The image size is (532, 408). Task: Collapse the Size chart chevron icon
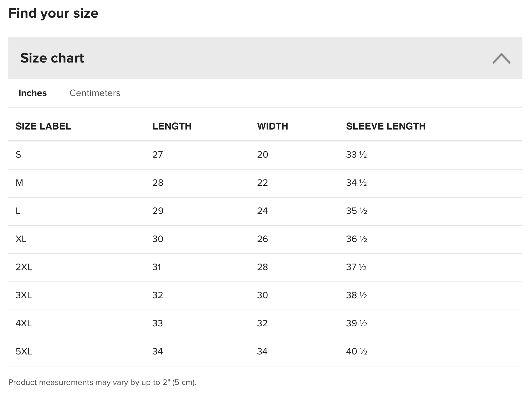501,58
